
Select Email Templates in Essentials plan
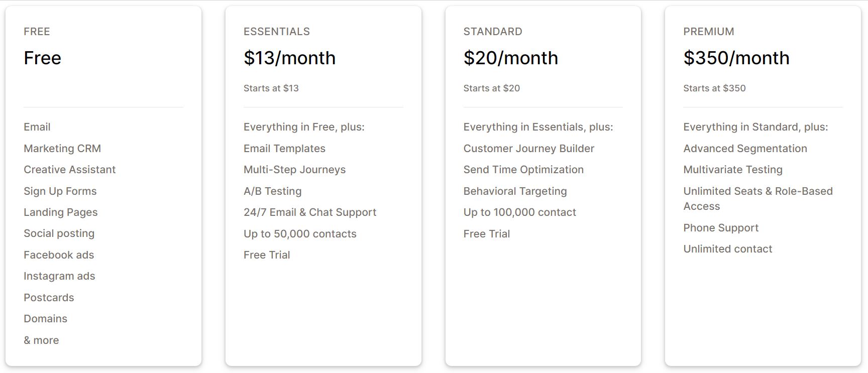pos(284,149)
